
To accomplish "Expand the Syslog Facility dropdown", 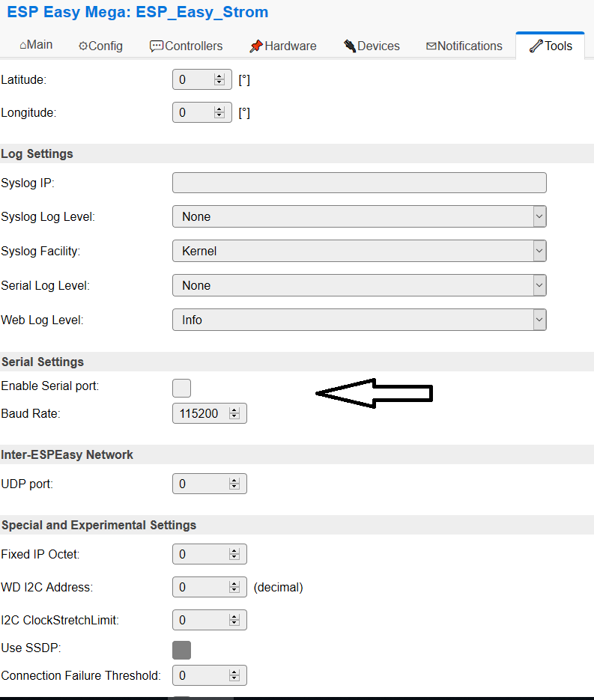I will tap(360, 251).
